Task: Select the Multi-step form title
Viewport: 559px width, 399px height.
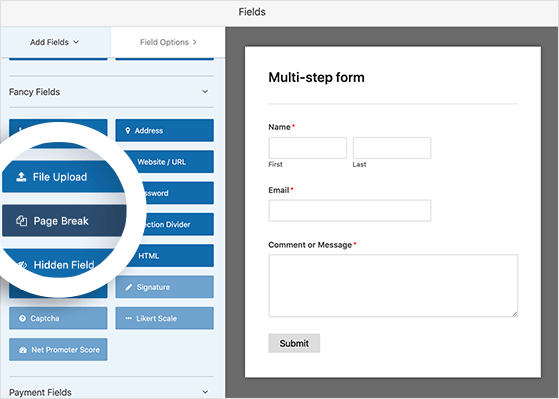Action: (x=316, y=77)
